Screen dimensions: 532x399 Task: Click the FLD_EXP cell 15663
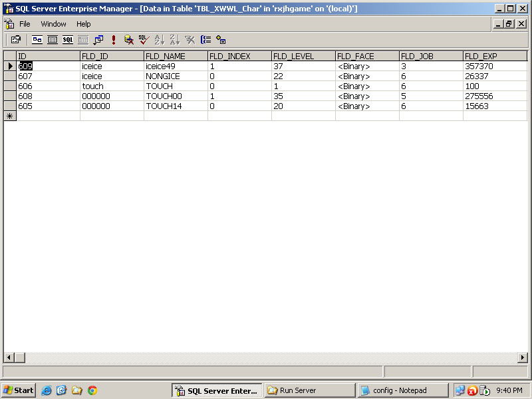495,106
